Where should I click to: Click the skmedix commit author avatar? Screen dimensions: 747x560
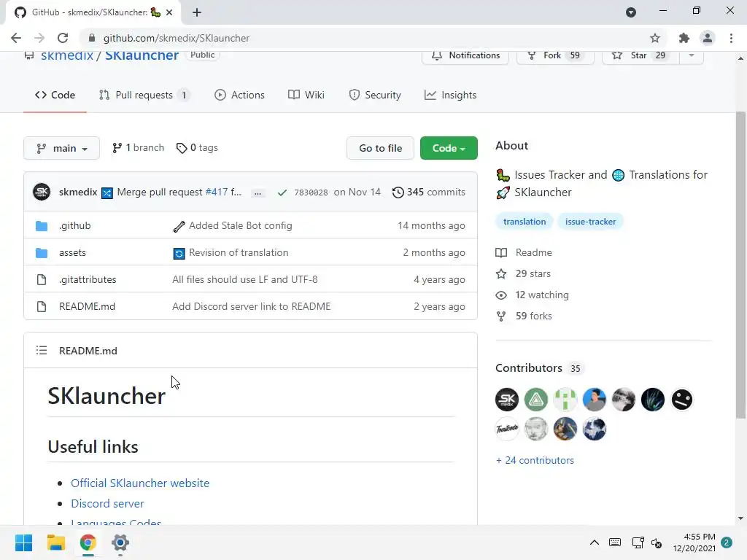42,192
